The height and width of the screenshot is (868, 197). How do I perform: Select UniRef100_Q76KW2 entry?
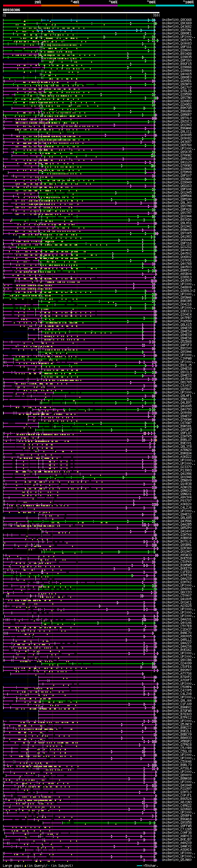click(177, 155)
